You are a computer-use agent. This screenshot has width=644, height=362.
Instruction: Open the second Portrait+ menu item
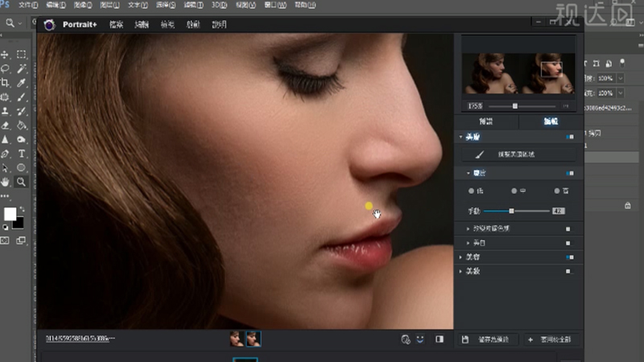(142, 25)
